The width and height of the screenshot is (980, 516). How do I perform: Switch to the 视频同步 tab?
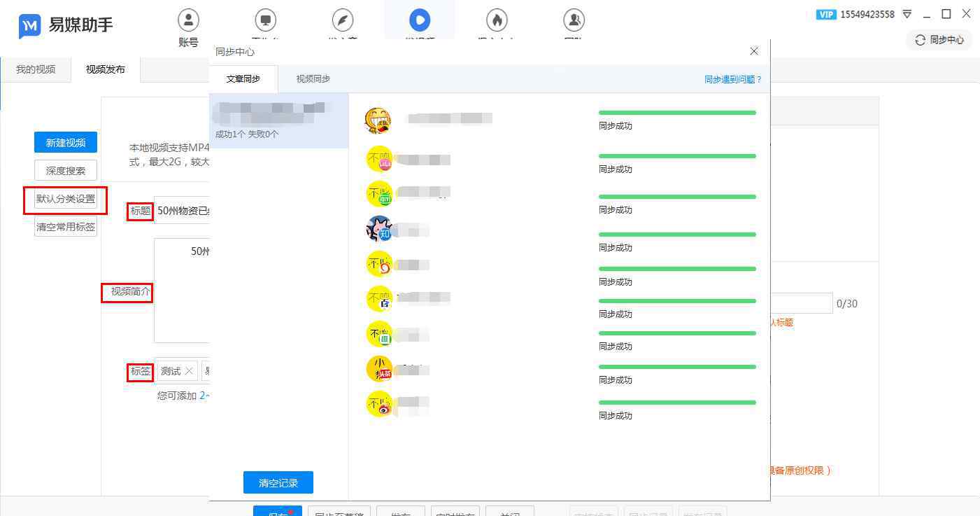point(313,79)
